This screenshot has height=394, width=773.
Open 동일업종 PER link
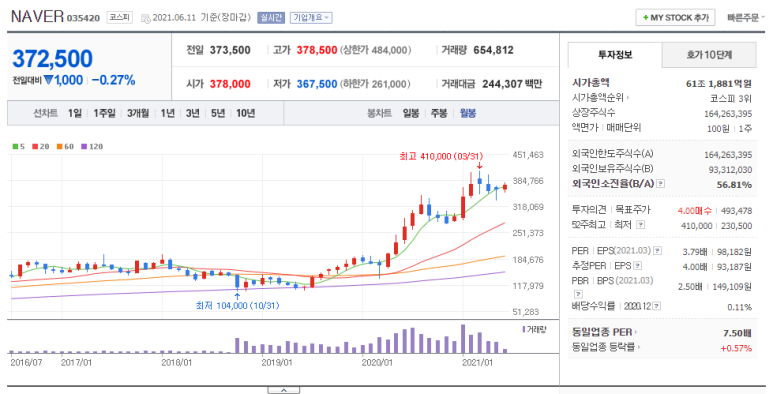604,332
